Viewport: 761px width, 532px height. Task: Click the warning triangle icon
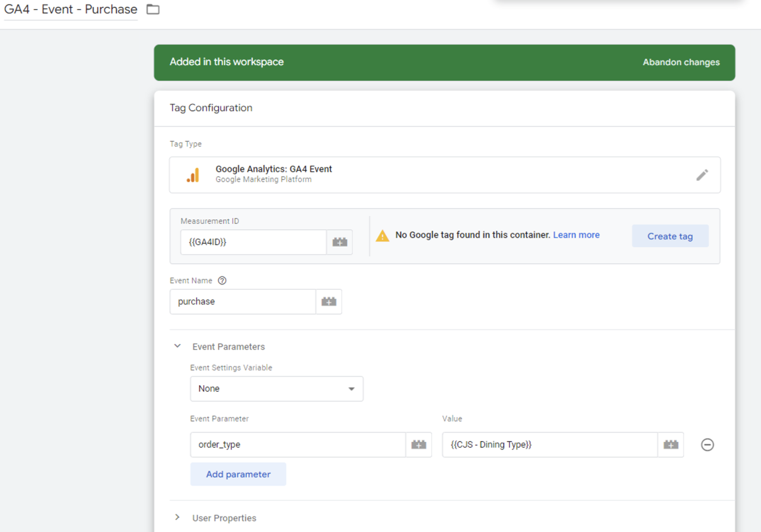tap(382, 236)
